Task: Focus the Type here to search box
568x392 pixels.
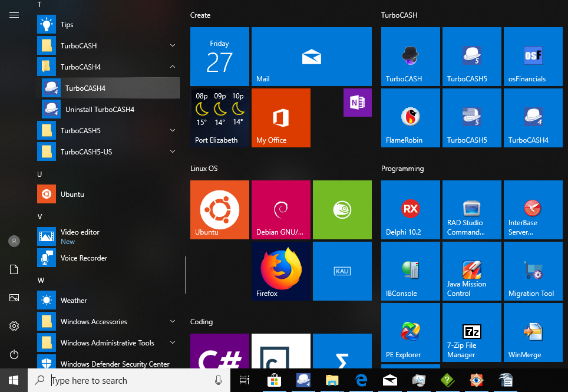Action: [129, 380]
